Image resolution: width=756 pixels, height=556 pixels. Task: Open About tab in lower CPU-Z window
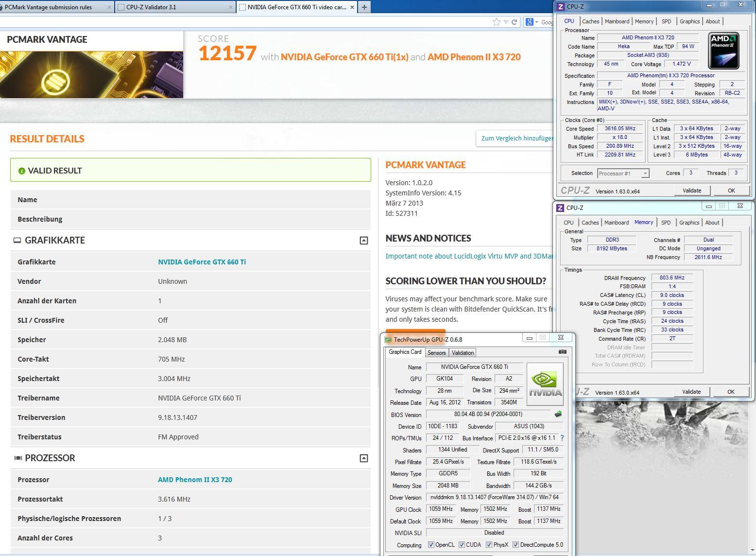click(x=712, y=223)
